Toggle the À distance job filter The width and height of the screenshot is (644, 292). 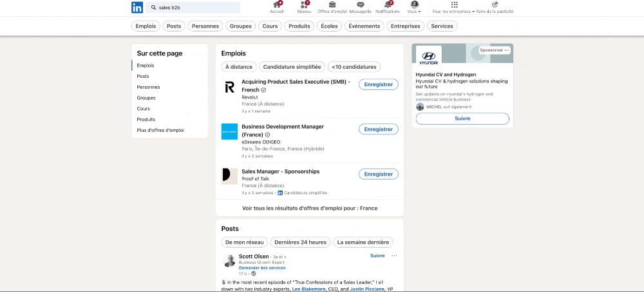239,67
